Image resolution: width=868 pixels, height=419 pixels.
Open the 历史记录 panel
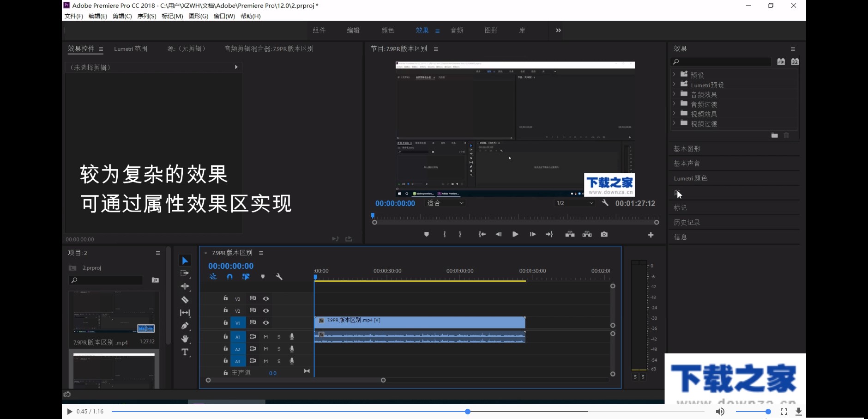(687, 222)
